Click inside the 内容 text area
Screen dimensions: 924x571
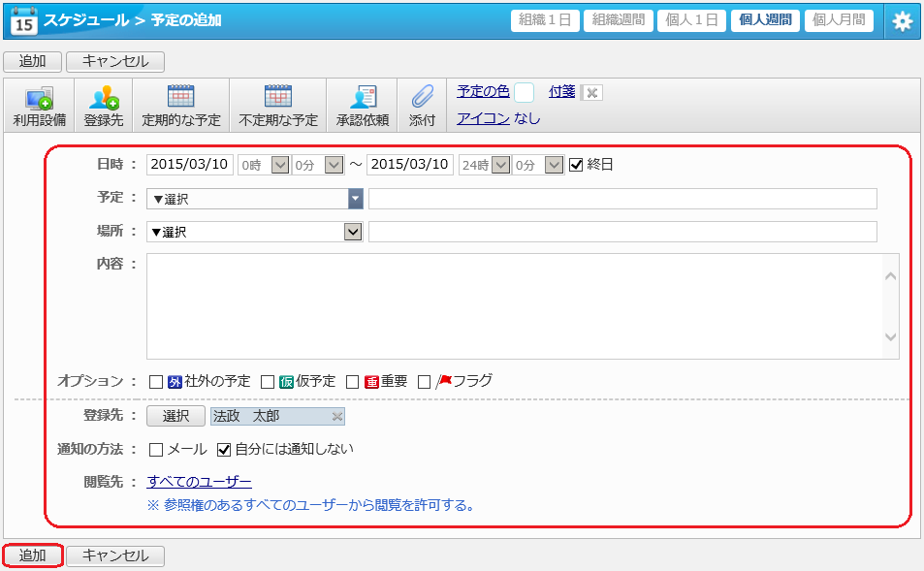pyautogui.click(x=515, y=306)
